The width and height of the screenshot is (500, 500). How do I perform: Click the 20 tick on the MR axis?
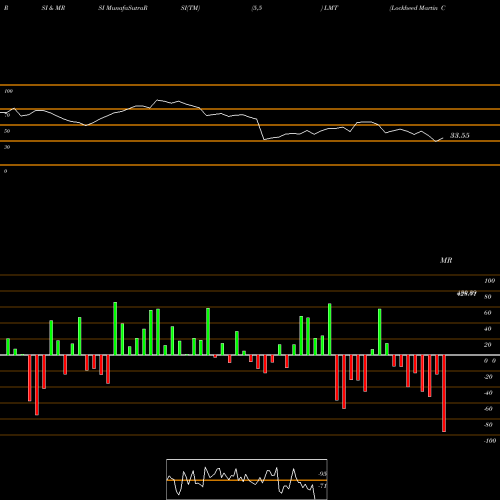coord(488,345)
